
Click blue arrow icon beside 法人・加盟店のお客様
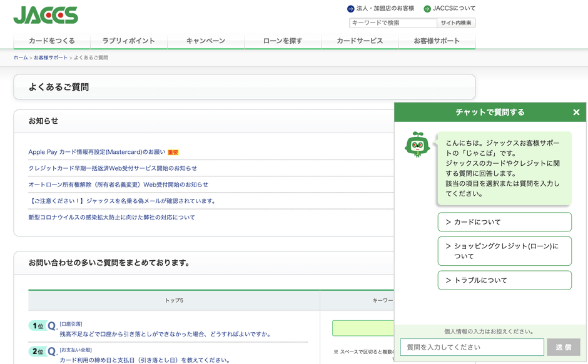pos(350,9)
